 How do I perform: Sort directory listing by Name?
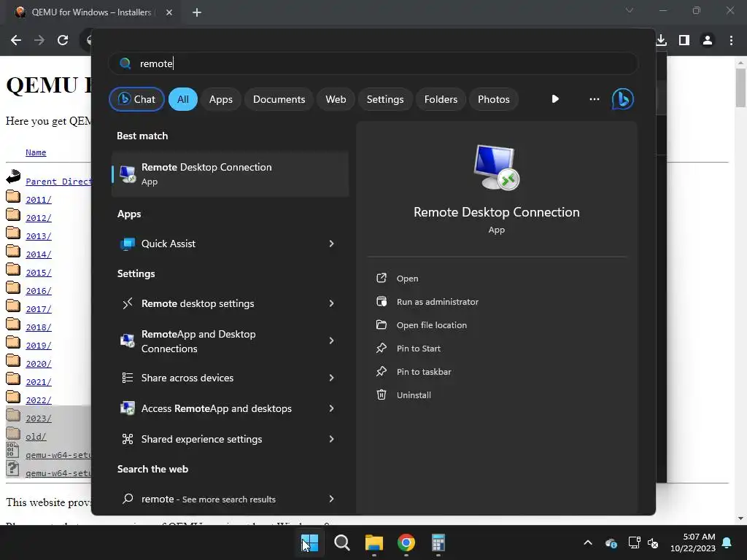pyautogui.click(x=36, y=152)
